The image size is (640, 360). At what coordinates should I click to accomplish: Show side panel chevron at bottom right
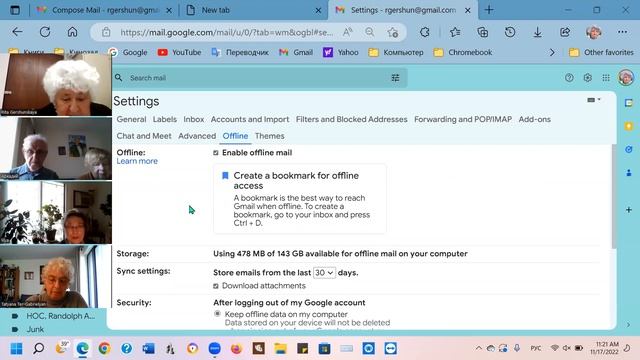click(629, 324)
